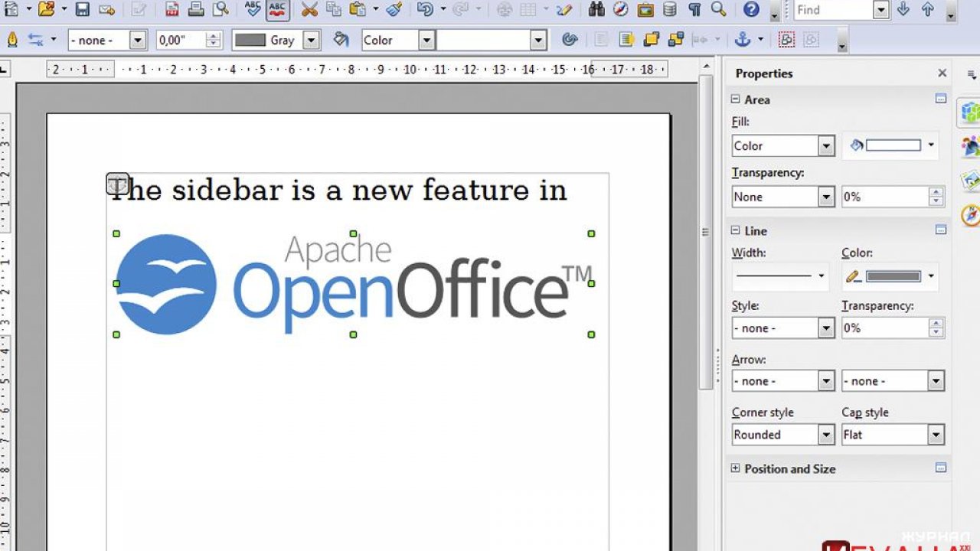This screenshot has height=551, width=980.
Task: Cut selection with the scissors icon
Action: 309,9
